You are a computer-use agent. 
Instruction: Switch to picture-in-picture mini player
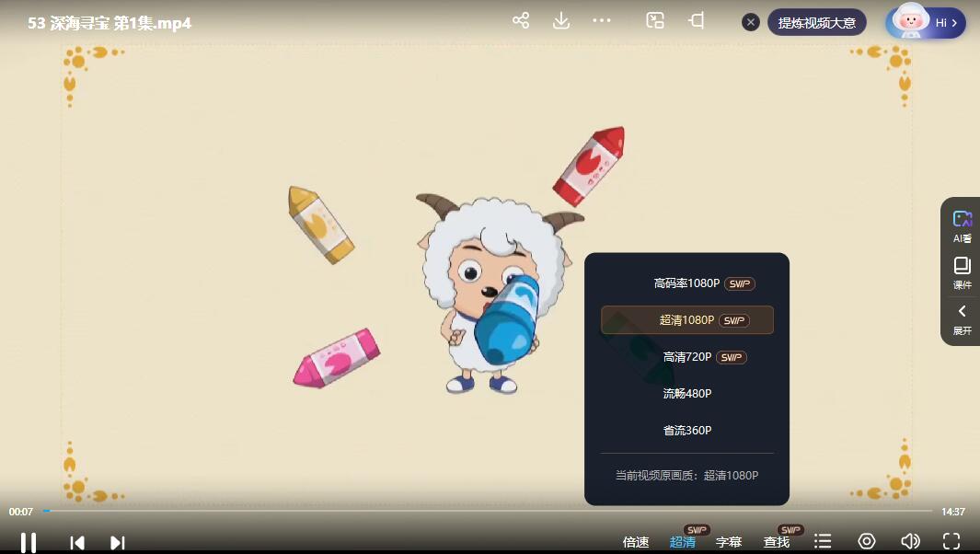coord(655,20)
